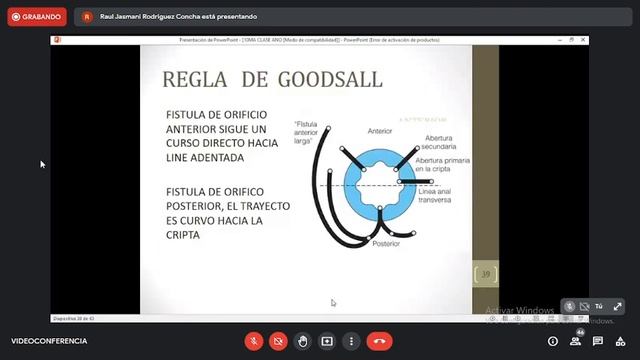Unmute the microphone in call controls
The height and width of the screenshot is (360, 640).
click(x=254, y=341)
